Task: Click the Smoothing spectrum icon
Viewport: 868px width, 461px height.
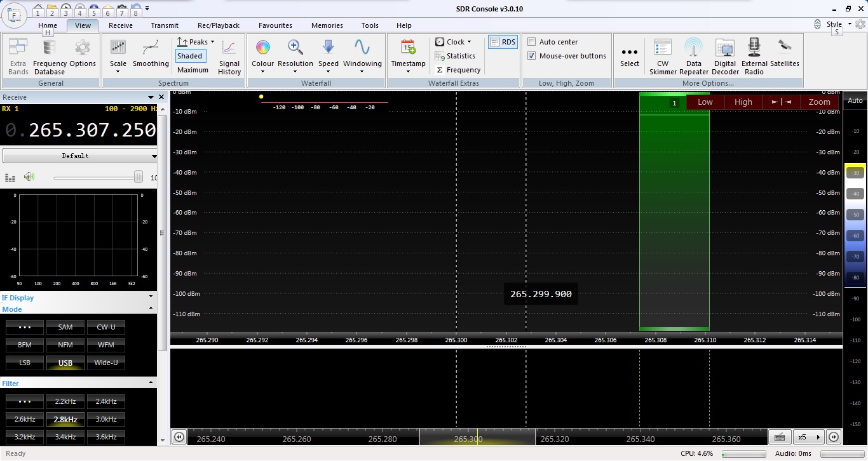Action: coord(151,53)
